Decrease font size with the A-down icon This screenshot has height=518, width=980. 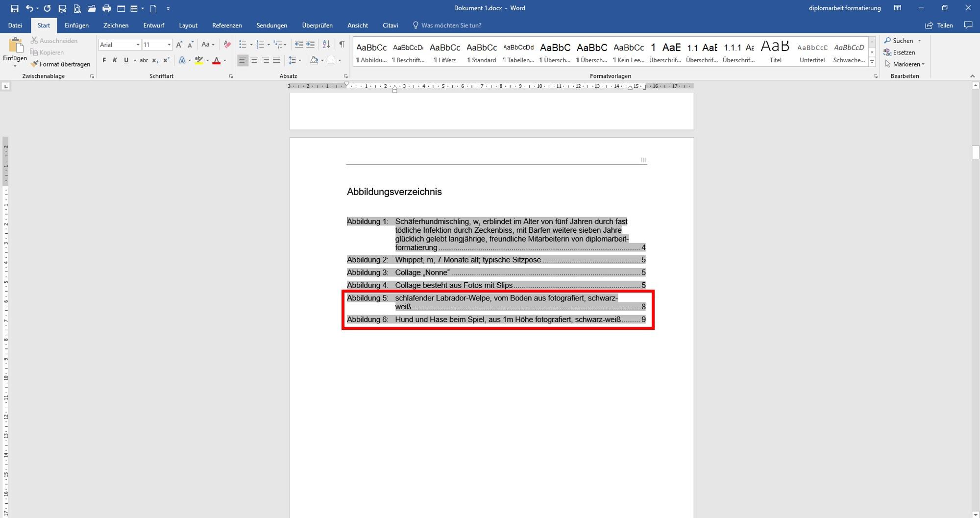click(191, 45)
